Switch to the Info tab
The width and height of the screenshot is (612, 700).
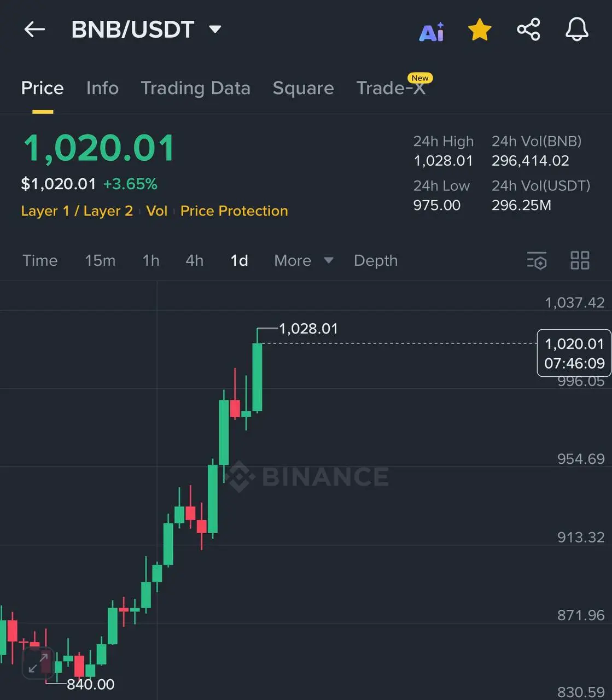102,88
